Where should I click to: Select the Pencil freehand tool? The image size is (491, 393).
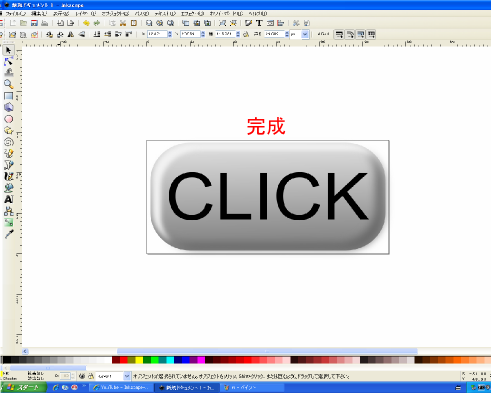[9, 153]
